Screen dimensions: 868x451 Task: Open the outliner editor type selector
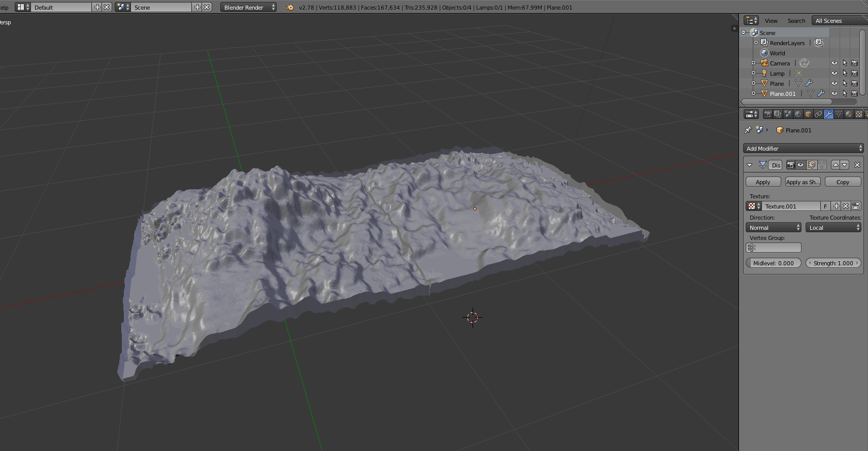tap(751, 20)
